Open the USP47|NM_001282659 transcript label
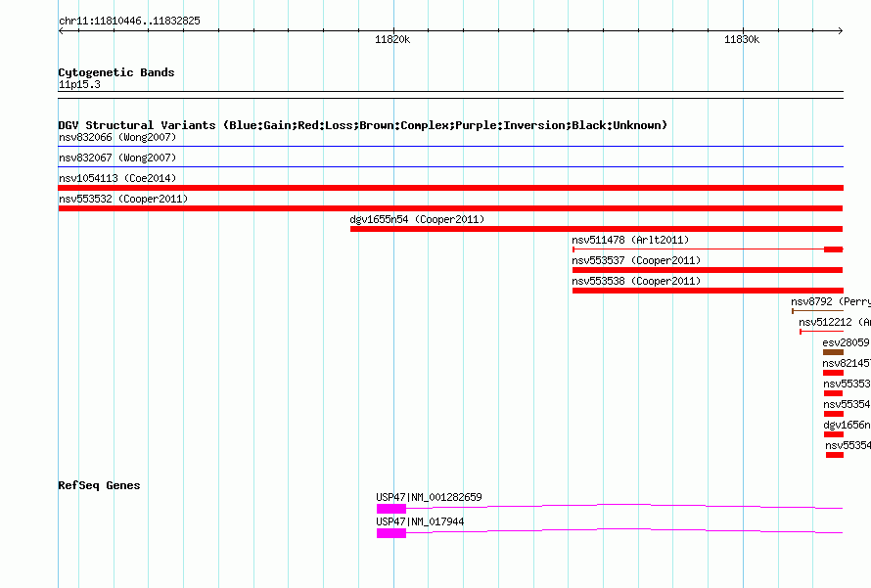 click(x=429, y=497)
